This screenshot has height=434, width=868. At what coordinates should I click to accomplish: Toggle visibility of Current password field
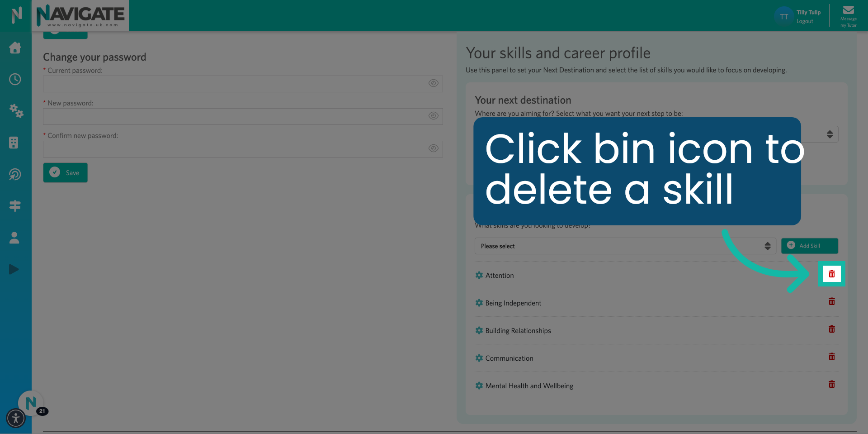[434, 83]
